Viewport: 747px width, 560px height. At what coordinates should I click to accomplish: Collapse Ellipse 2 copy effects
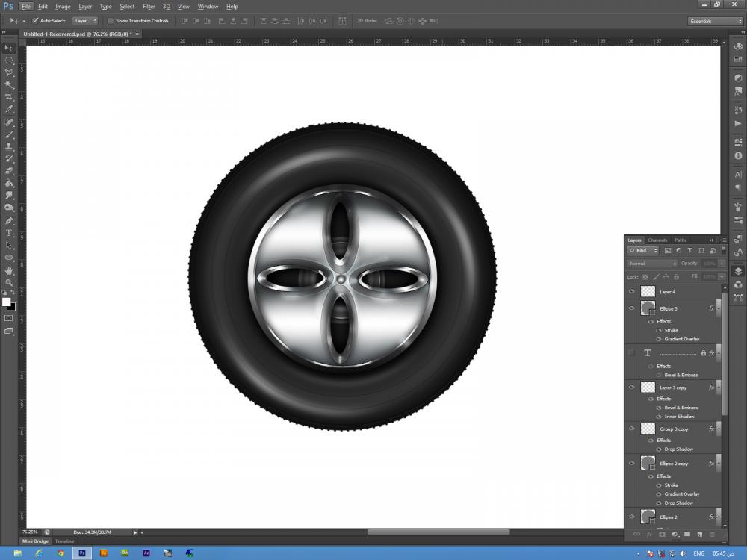(719, 463)
